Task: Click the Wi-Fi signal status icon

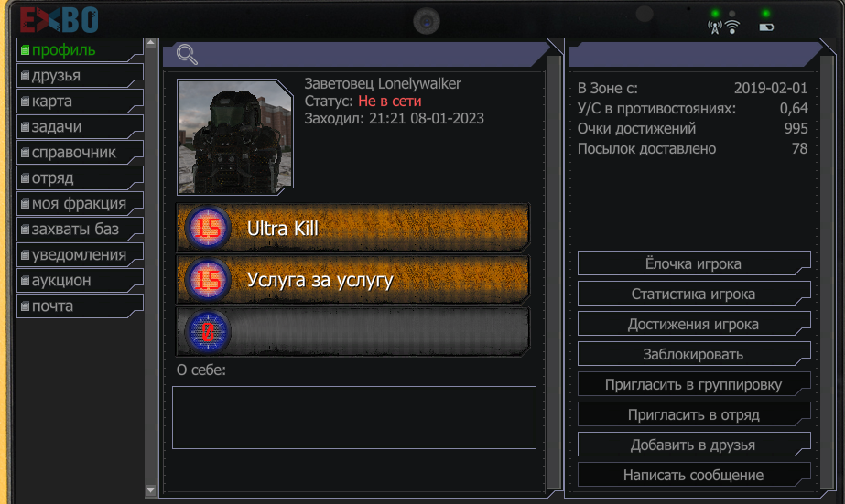Action: point(732,27)
